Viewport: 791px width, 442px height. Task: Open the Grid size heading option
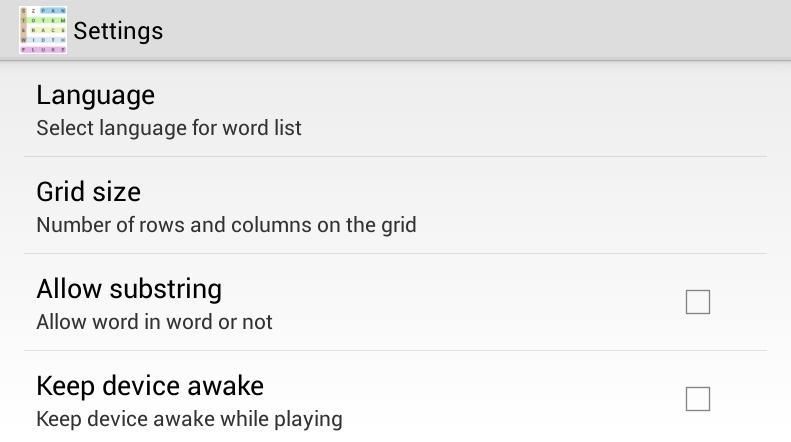point(88,192)
